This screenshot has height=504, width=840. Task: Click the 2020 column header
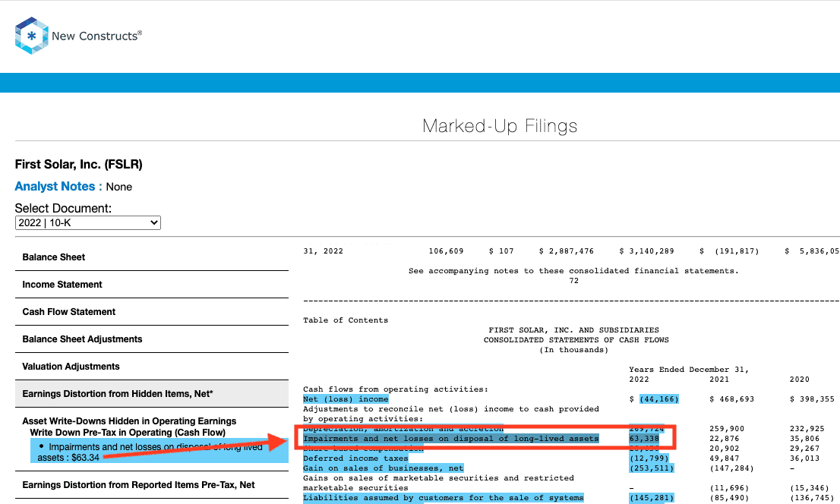tap(799, 380)
